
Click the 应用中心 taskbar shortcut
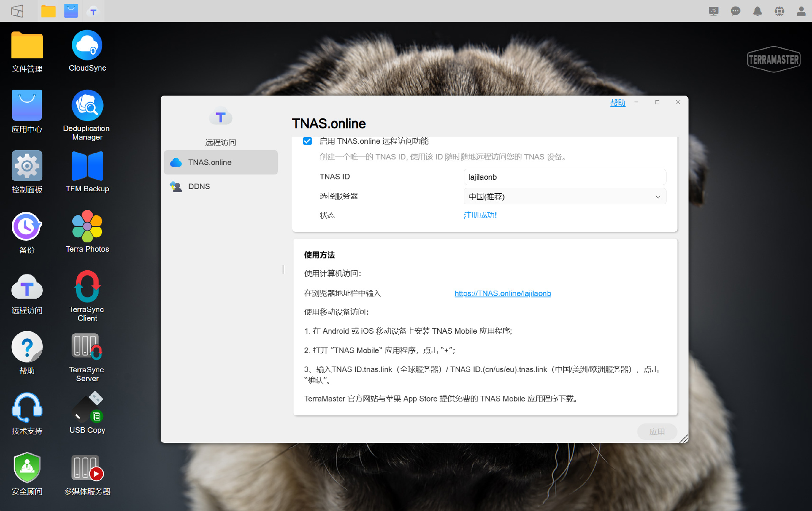71,11
